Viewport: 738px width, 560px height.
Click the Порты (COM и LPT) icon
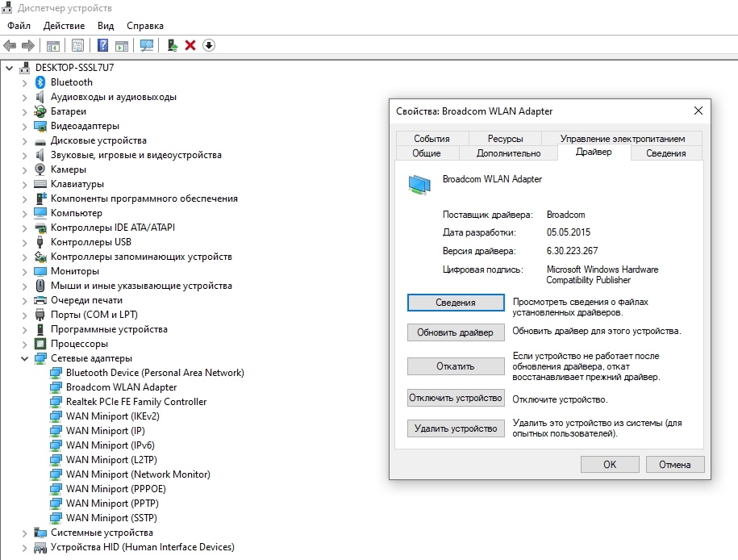tap(40, 315)
